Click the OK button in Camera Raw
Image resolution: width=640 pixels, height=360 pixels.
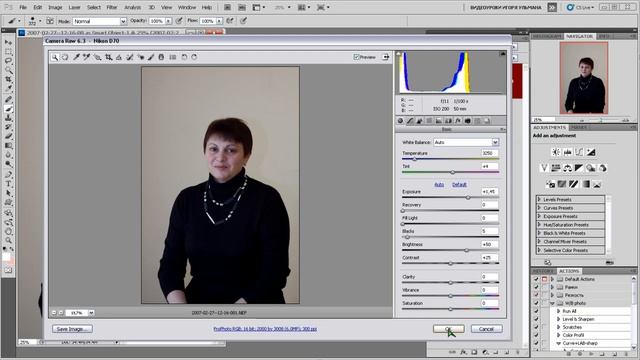click(449, 329)
